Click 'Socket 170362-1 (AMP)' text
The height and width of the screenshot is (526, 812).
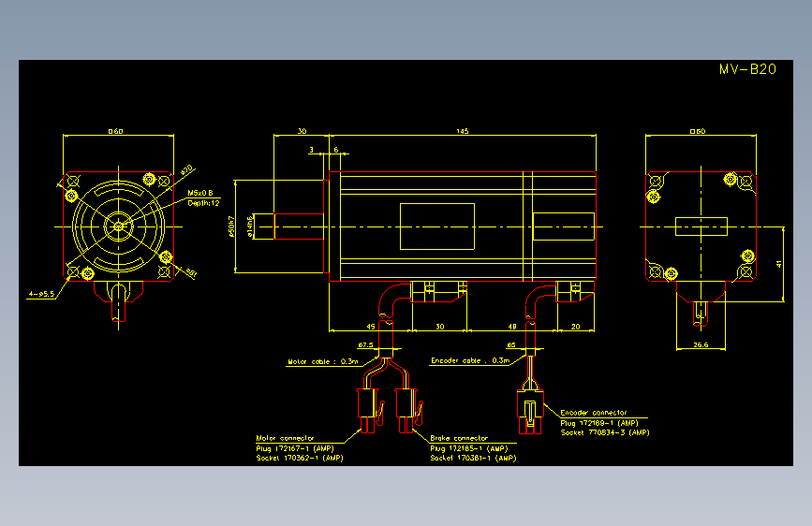click(300, 458)
